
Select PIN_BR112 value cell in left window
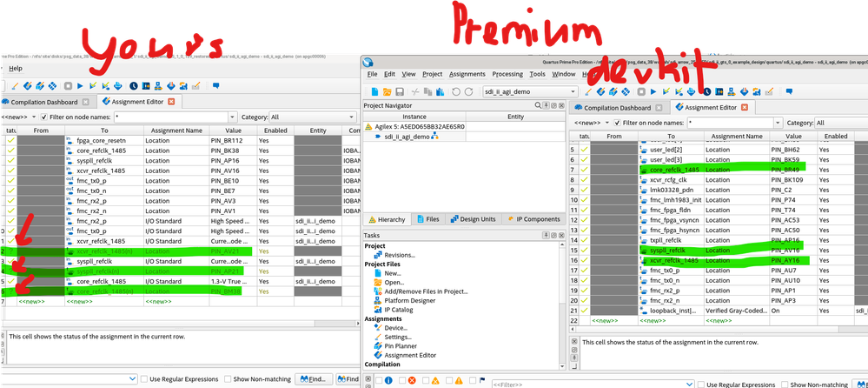coord(233,140)
